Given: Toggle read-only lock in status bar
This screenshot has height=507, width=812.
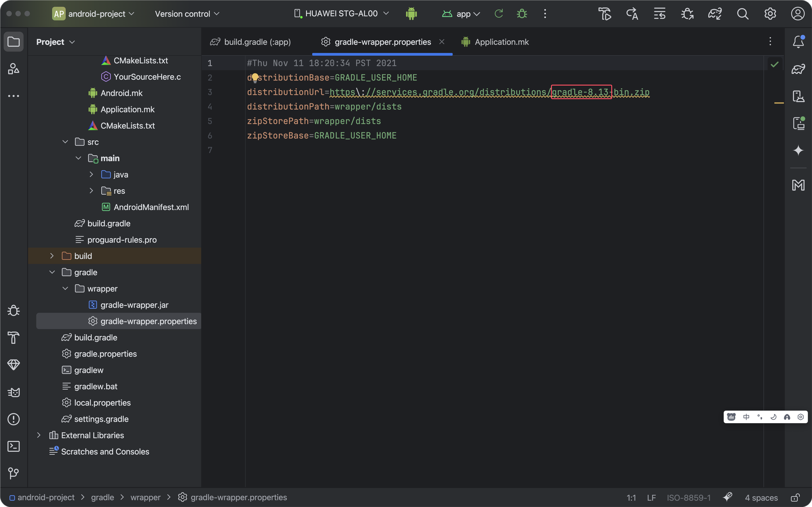Looking at the screenshot, I should [795, 497].
